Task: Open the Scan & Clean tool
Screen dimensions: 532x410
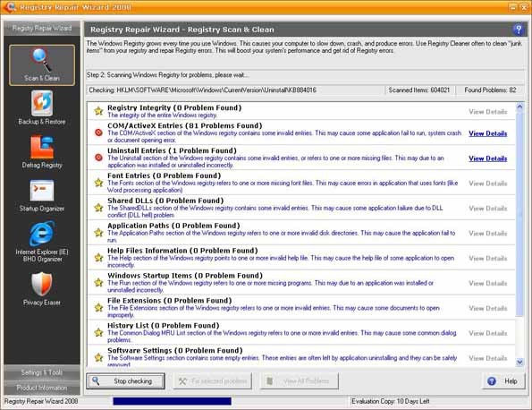Action: [x=42, y=64]
